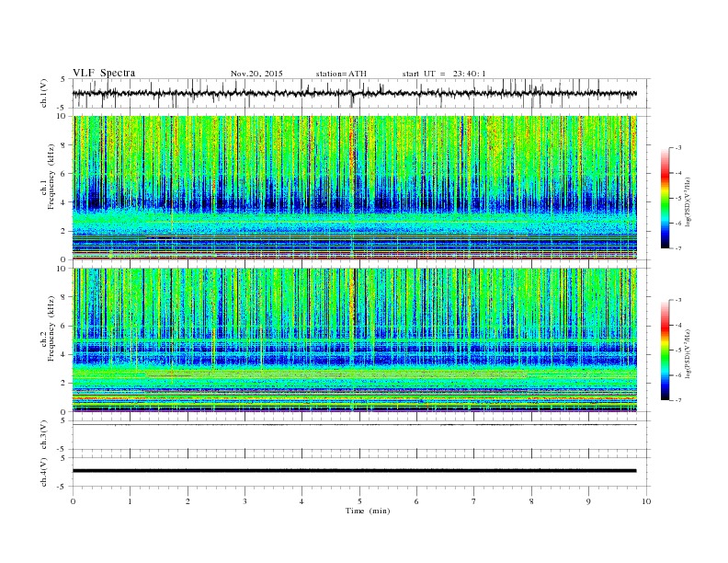Viewport: 728px width, 563px height.
Task: Click the time axis tick label '9'
Action: [x=588, y=501]
